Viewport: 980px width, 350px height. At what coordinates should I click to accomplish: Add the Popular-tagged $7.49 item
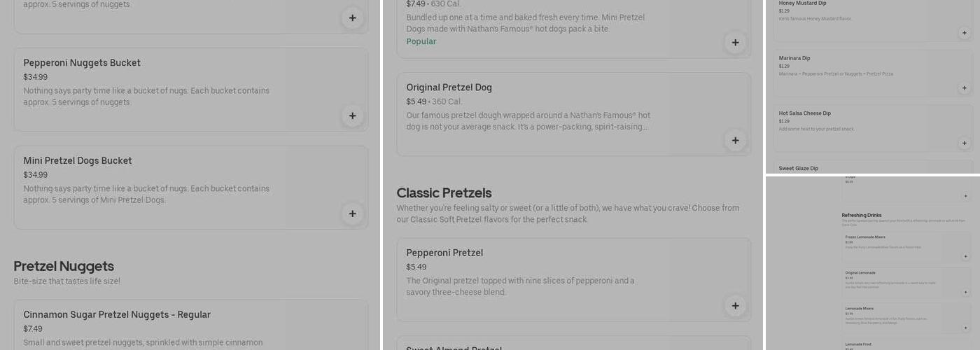coord(735,43)
